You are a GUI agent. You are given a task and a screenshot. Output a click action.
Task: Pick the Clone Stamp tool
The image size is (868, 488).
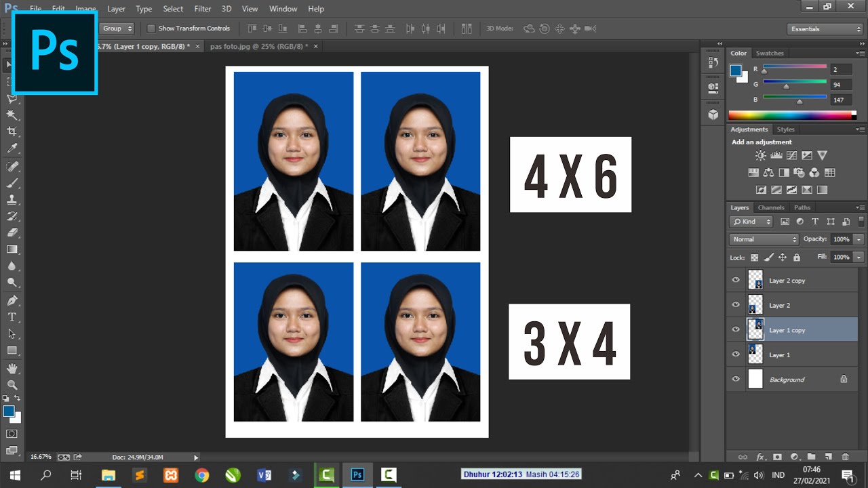click(12, 199)
